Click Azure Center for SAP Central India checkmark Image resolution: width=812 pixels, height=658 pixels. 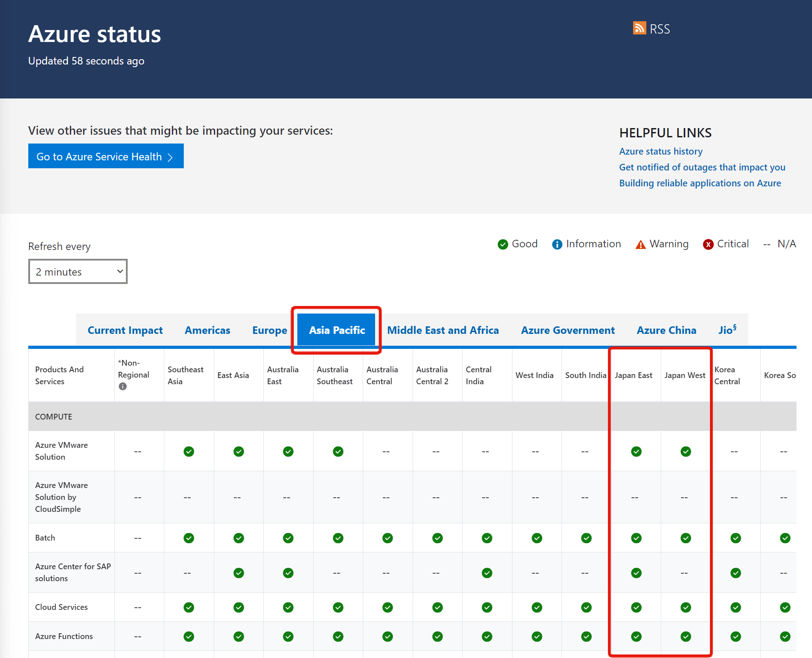coord(487,573)
